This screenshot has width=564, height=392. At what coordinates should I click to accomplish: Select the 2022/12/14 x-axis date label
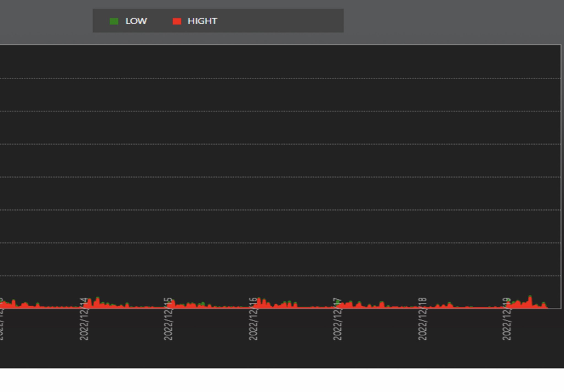tap(84, 319)
